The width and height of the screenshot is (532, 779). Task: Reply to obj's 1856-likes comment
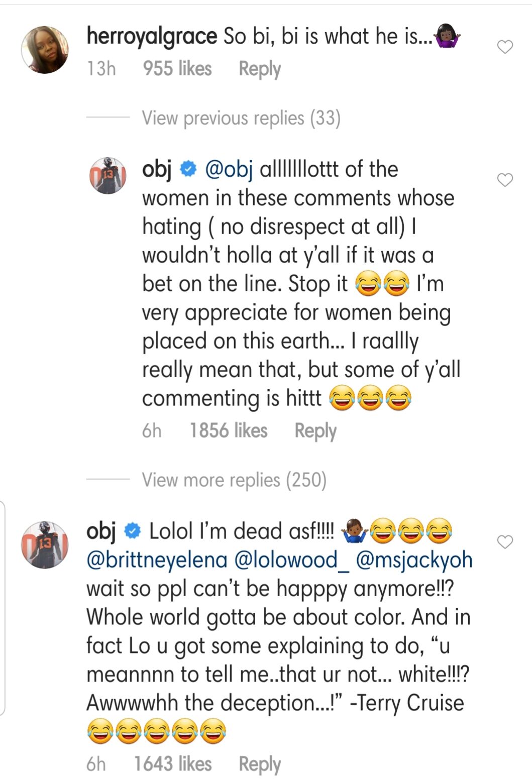[315, 430]
